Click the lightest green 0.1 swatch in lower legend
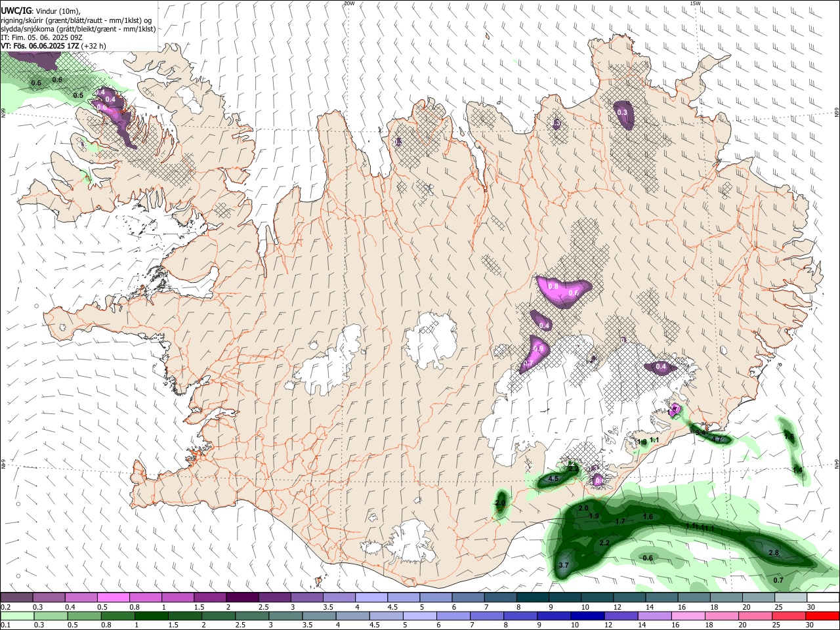Image resolution: width=840 pixels, height=630 pixels. click(16, 616)
